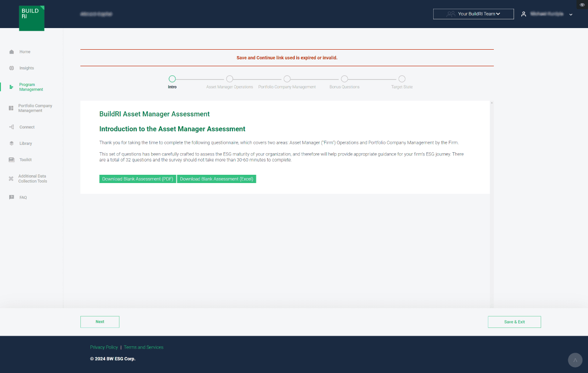Click the user profile icon
The image size is (588, 373).
(x=524, y=14)
